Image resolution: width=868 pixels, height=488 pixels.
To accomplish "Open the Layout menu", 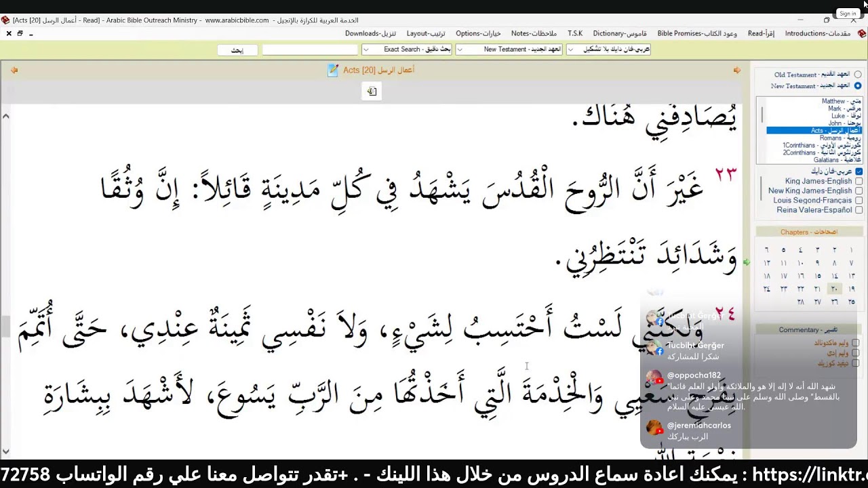I will 426,33.
